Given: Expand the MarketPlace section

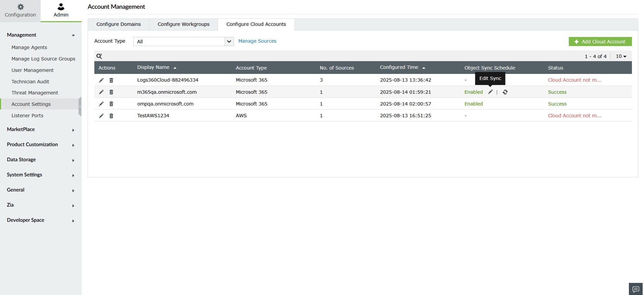Looking at the screenshot, I should (41, 129).
